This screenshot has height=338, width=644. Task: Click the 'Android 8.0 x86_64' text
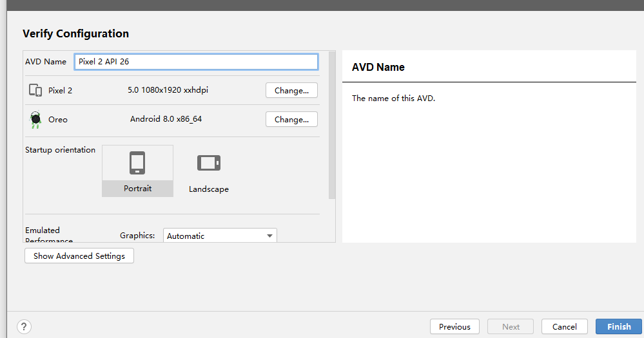click(166, 119)
